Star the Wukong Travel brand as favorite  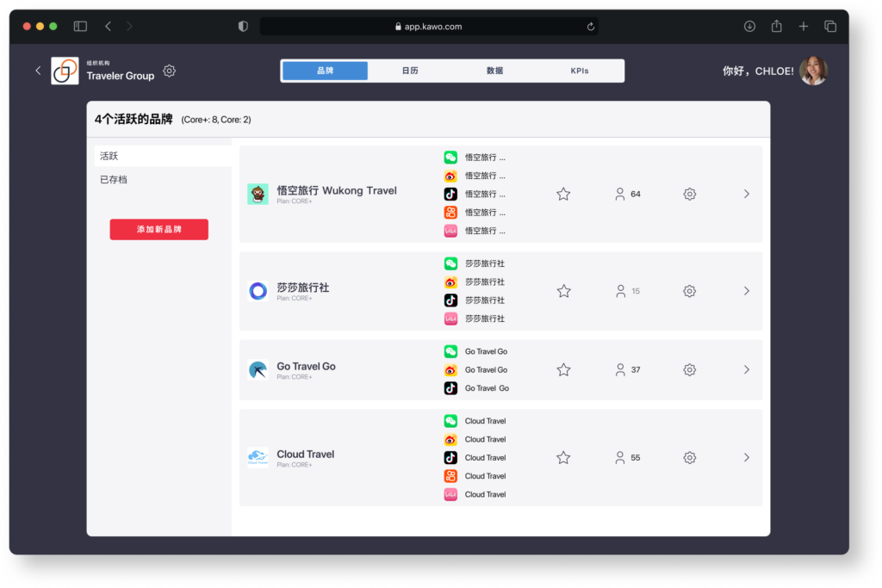pyautogui.click(x=563, y=195)
